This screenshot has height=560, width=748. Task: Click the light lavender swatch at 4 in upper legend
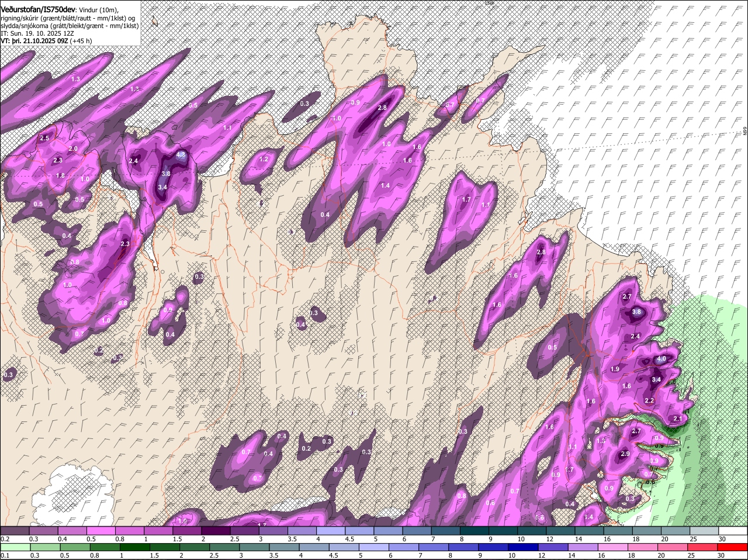point(331,531)
